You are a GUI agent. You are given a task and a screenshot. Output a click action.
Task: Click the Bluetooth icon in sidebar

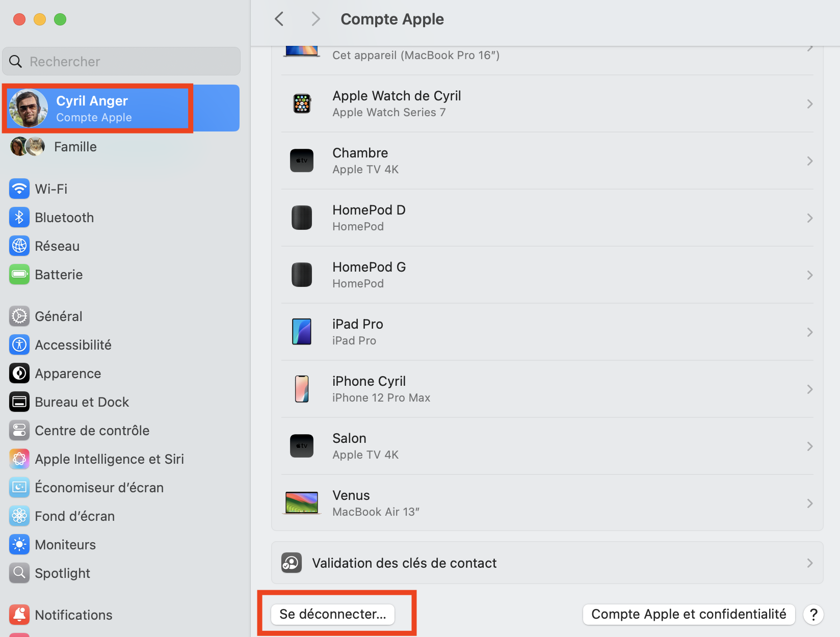pos(19,218)
